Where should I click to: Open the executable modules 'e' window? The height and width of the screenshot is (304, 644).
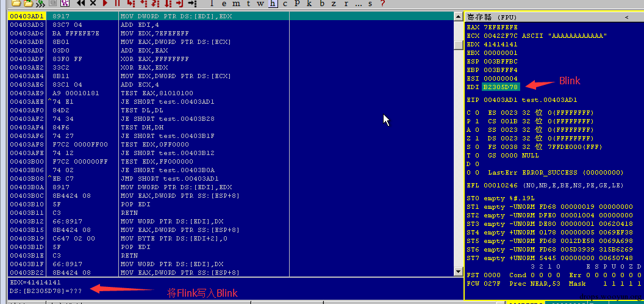(x=224, y=3)
